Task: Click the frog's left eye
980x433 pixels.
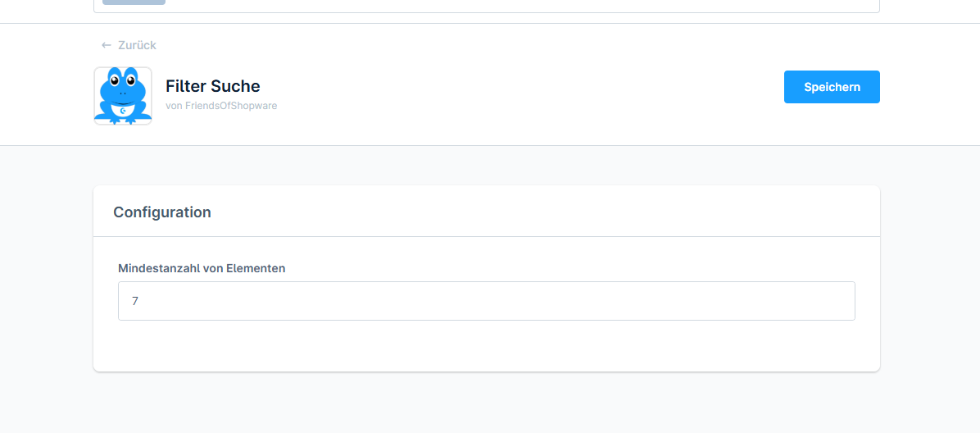Action: [x=115, y=80]
